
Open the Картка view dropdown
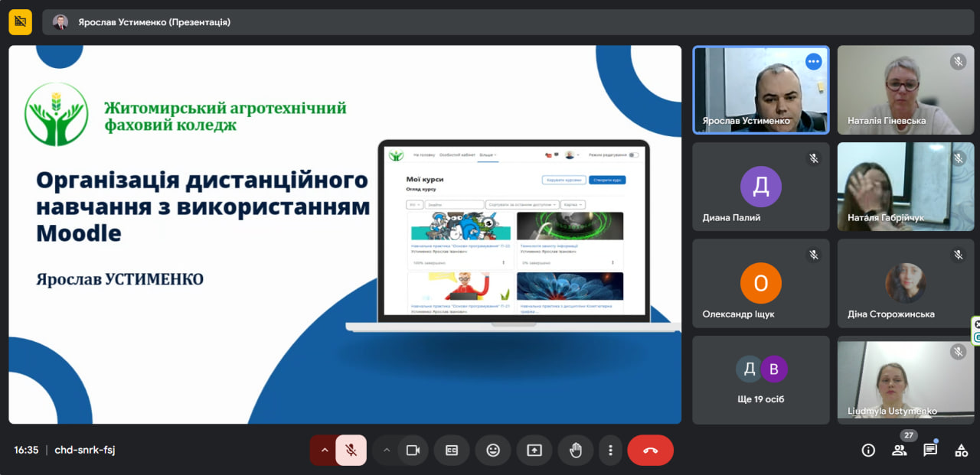tap(573, 205)
